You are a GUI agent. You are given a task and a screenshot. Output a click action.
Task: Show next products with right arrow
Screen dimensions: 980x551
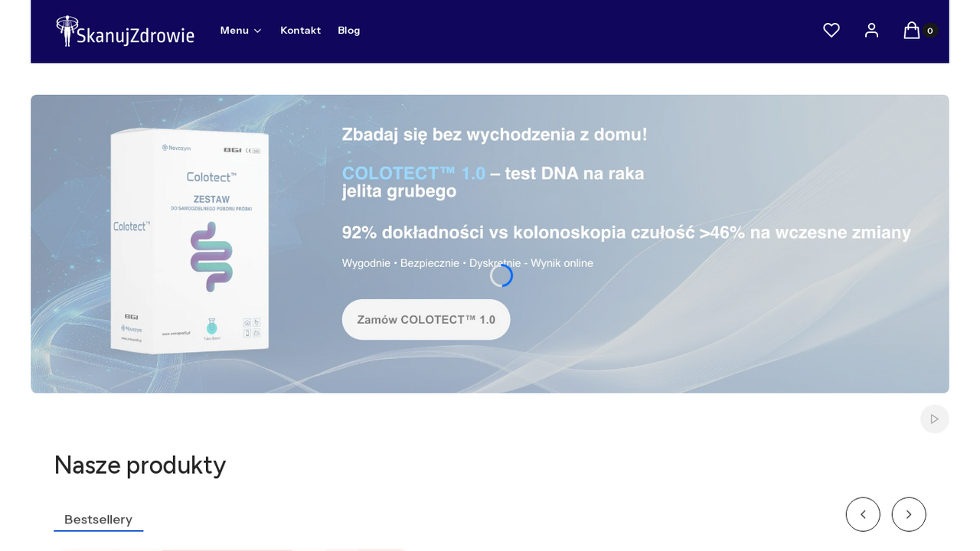pyautogui.click(x=909, y=514)
